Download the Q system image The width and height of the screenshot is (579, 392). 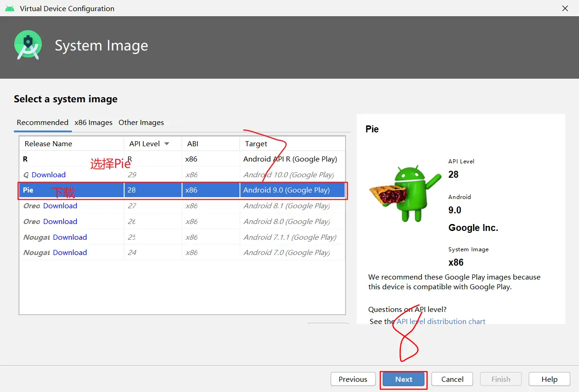coord(49,175)
